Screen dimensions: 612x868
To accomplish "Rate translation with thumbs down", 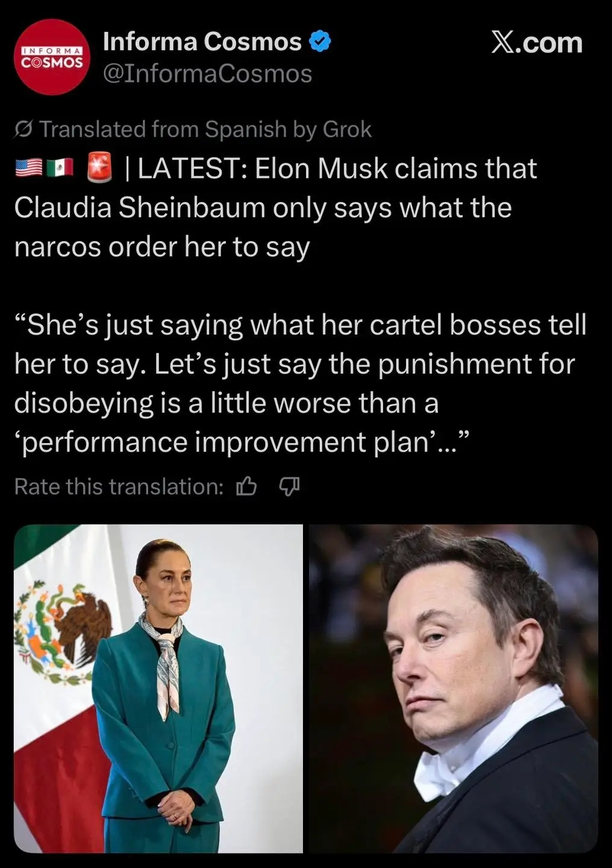I will pos(289,486).
